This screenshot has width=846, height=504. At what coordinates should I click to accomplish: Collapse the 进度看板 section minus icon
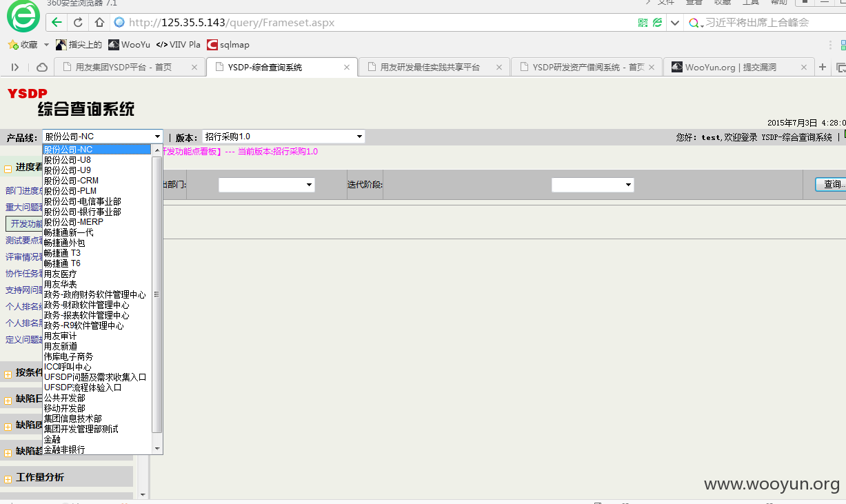8,168
